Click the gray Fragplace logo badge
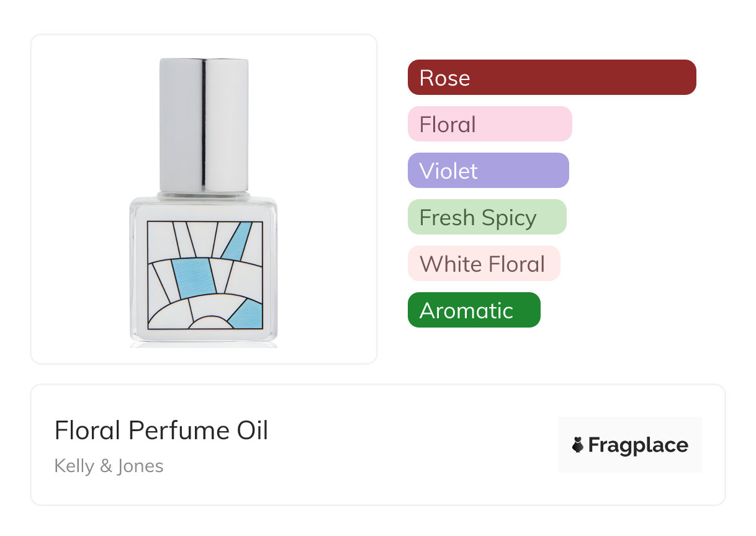This screenshot has height=536, width=756. pyautogui.click(x=629, y=428)
